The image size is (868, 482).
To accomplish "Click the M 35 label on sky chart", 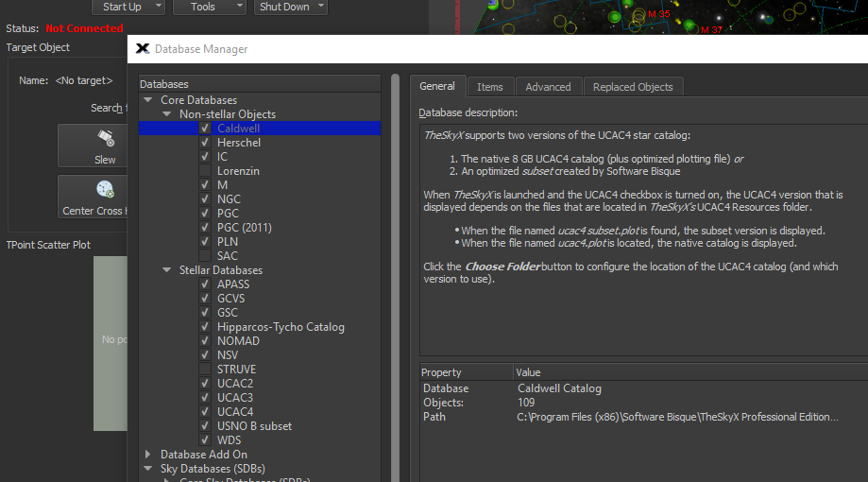I will click(x=658, y=14).
